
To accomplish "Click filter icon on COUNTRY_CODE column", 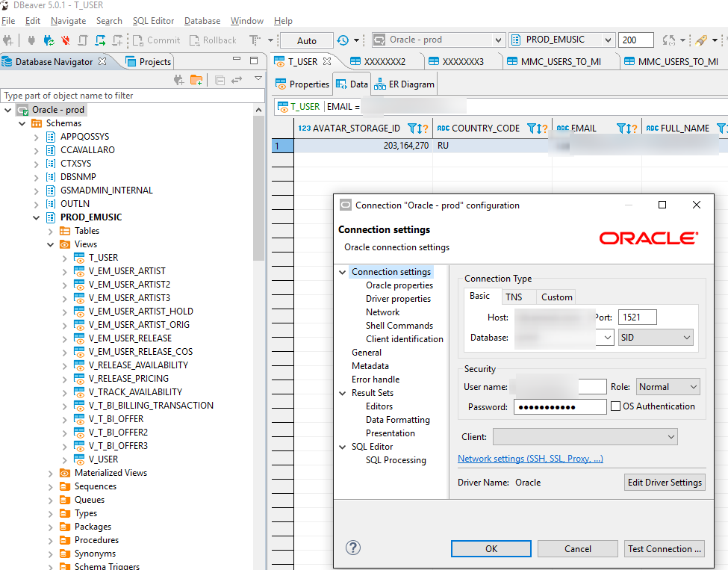I will (532, 128).
